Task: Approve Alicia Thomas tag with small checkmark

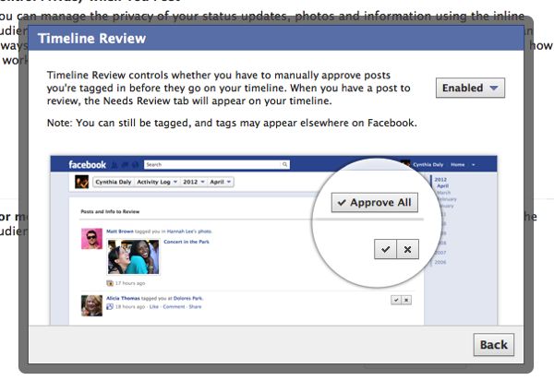Action: point(396,300)
